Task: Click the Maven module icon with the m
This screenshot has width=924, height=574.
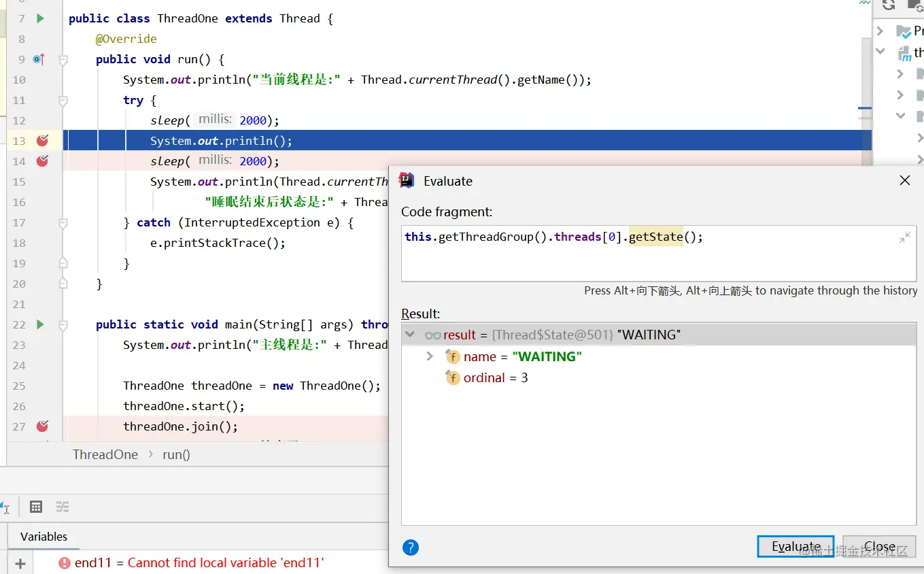Action: click(904, 52)
